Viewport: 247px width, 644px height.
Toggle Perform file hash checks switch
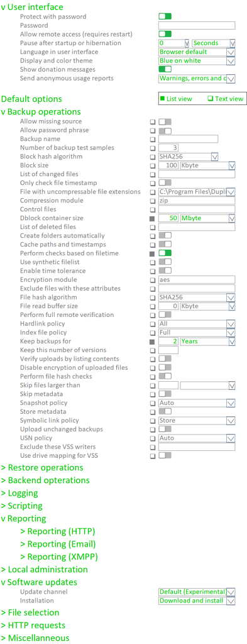coord(165,376)
